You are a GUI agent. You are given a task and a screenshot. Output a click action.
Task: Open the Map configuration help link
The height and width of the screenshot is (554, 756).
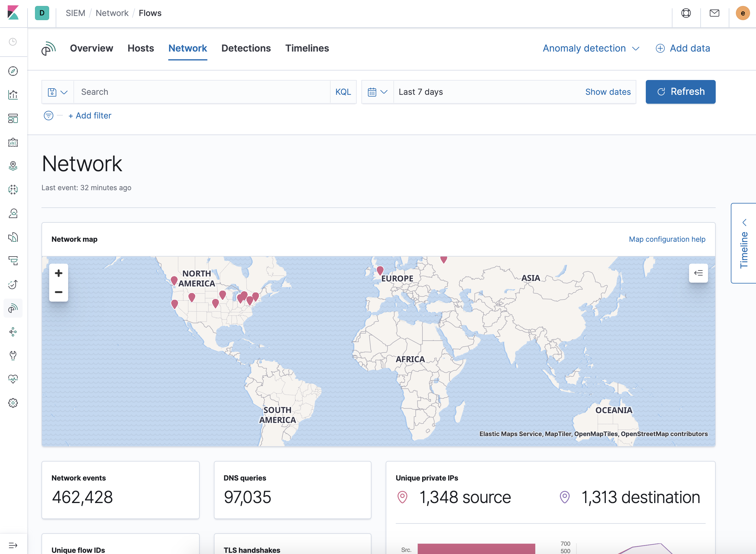667,239
